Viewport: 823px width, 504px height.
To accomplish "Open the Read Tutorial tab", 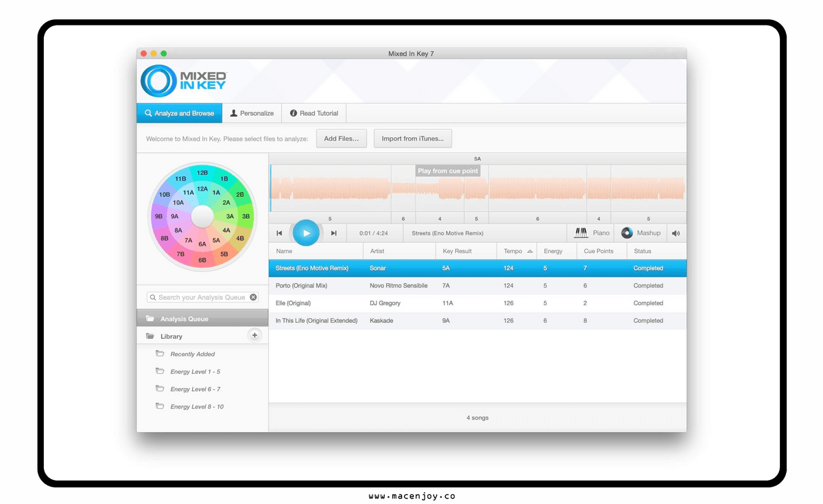I will (x=314, y=113).
